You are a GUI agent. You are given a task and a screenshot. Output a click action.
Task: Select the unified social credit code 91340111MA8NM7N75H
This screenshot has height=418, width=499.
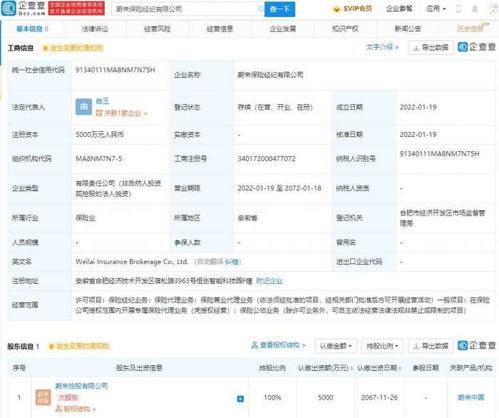(115, 70)
